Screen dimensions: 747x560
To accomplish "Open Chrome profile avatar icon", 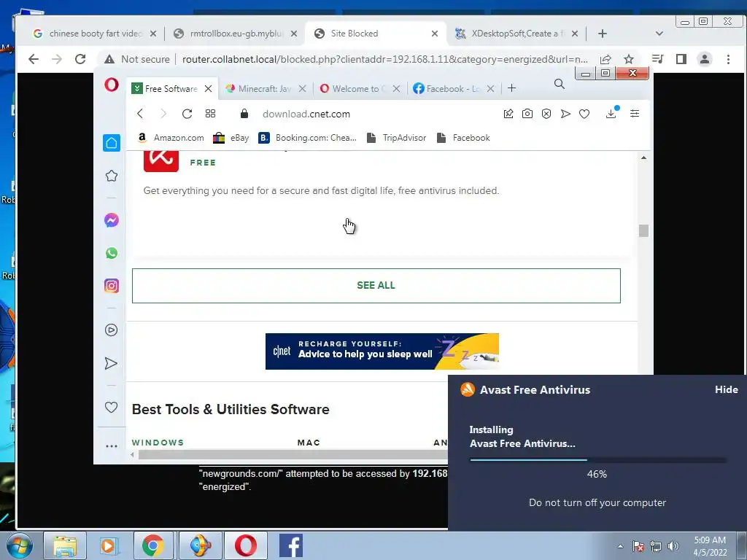I will (704, 59).
